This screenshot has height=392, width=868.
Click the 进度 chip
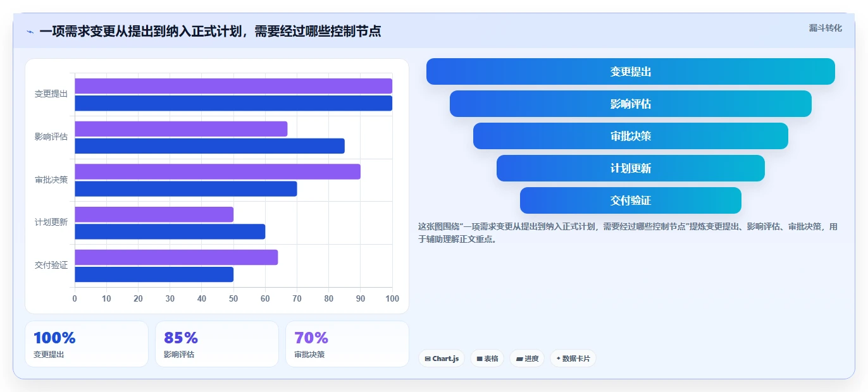[526, 358]
